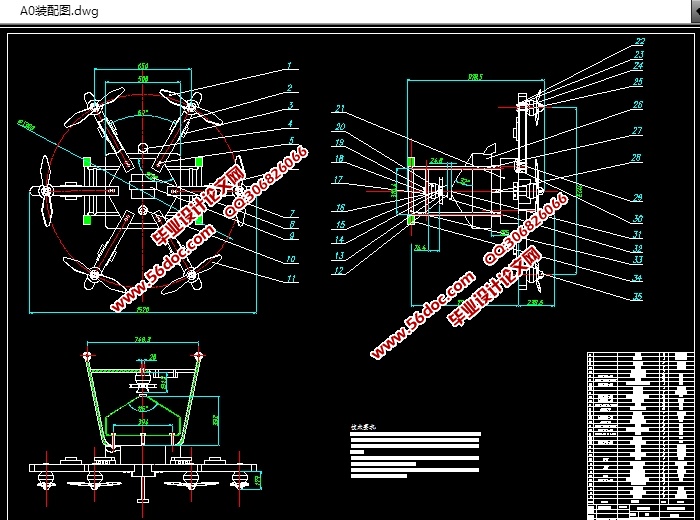700x520 pixels.
Task: Select the 768.3 dimension in bottom view
Action: click(x=143, y=339)
